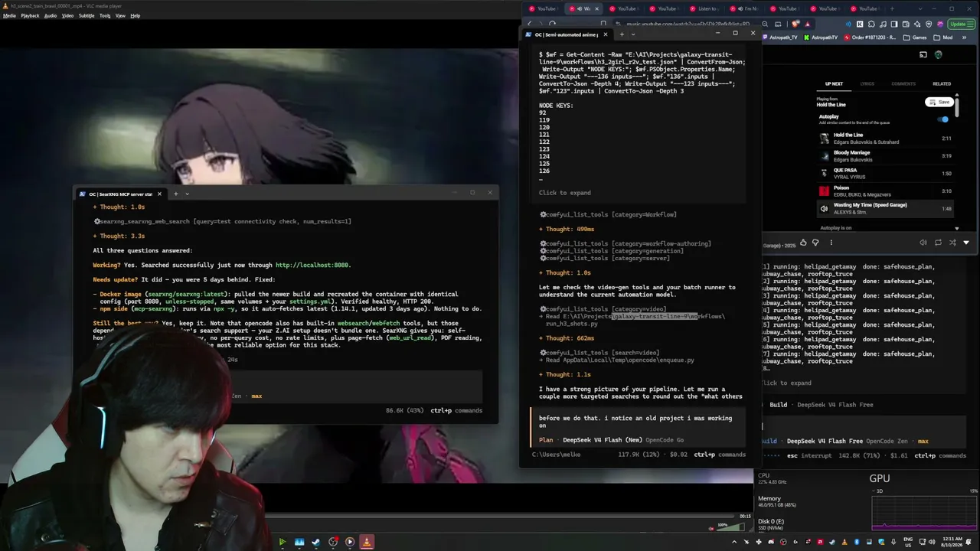This screenshot has width=980, height=551.
Task: Open terminal tab dropdown in OC Semi-automated window
Action: point(632,34)
